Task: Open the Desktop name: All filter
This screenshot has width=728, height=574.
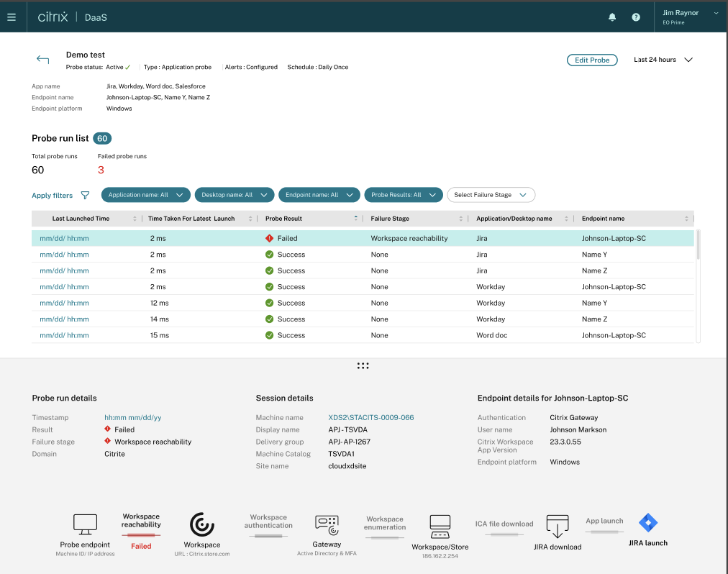Action: (235, 195)
